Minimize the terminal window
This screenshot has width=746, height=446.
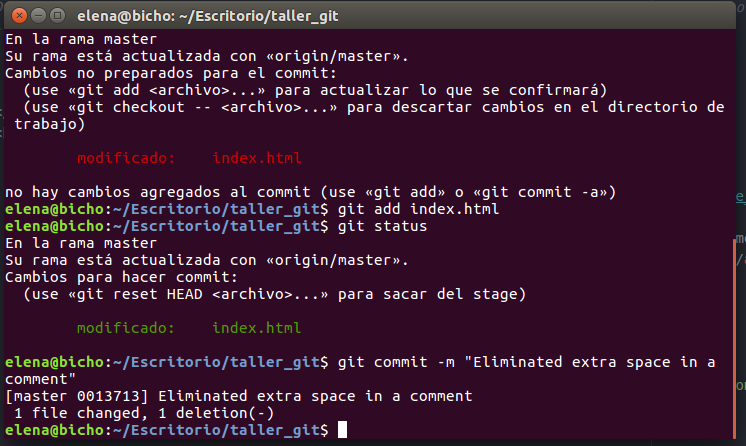click(x=39, y=16)
